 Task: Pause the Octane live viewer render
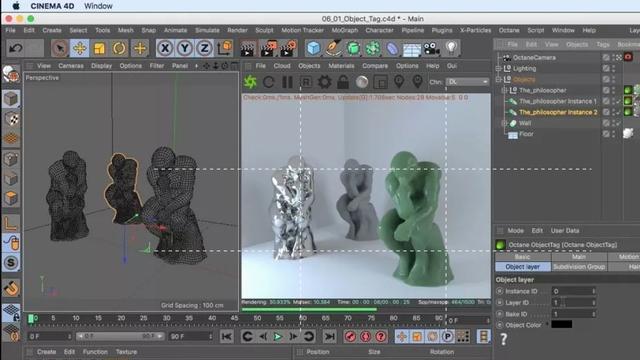[x=287, y=82]
